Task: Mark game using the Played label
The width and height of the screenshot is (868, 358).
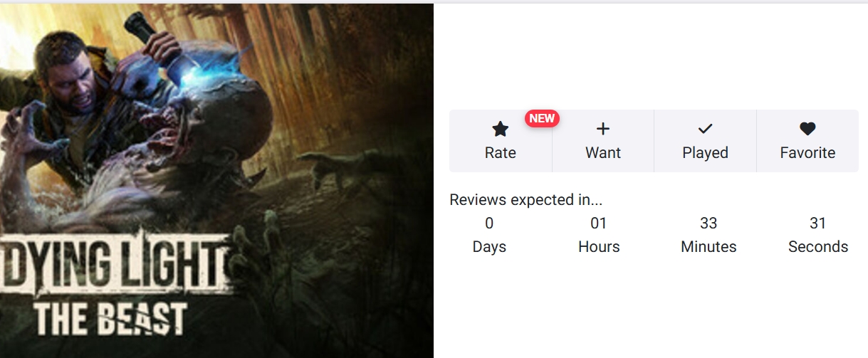Action: [705, 153]
